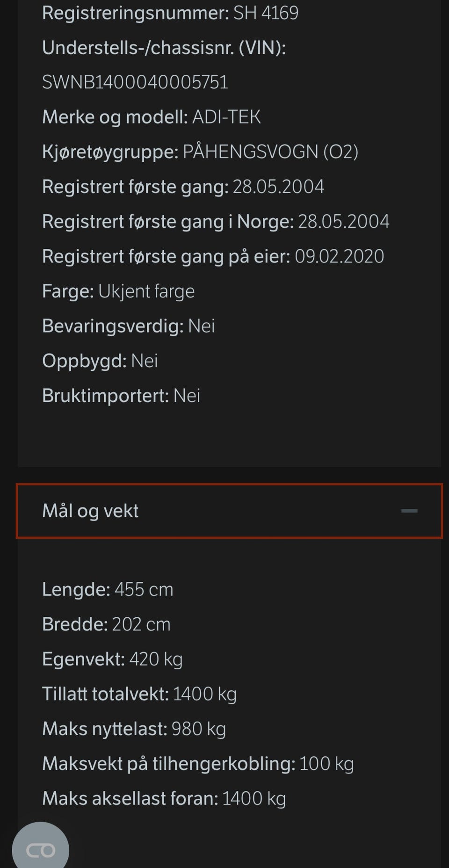Click the minus icon beside Mål og vekt
Image resolution: width=449 pixels, height=868 pixels.
pos(409,511)
